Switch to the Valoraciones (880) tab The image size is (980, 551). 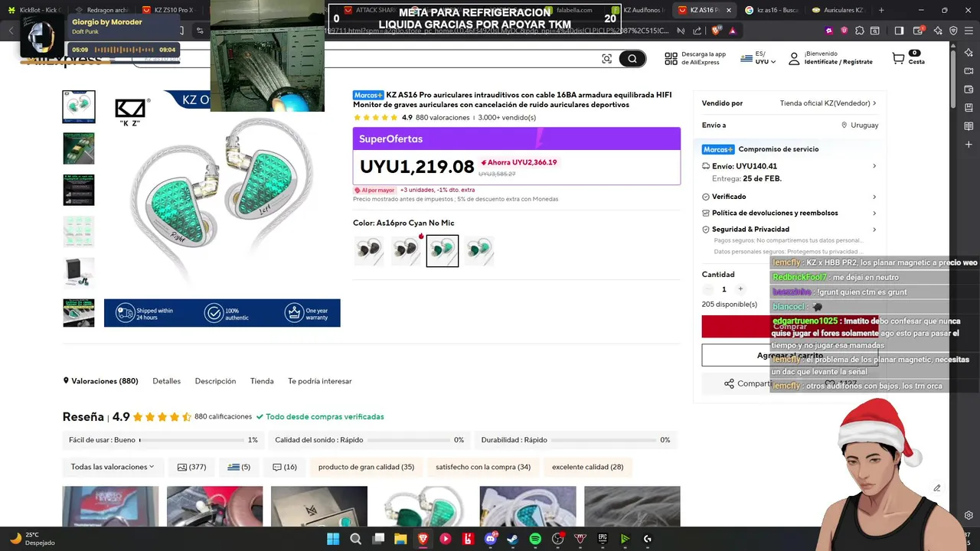pos(100,381)
